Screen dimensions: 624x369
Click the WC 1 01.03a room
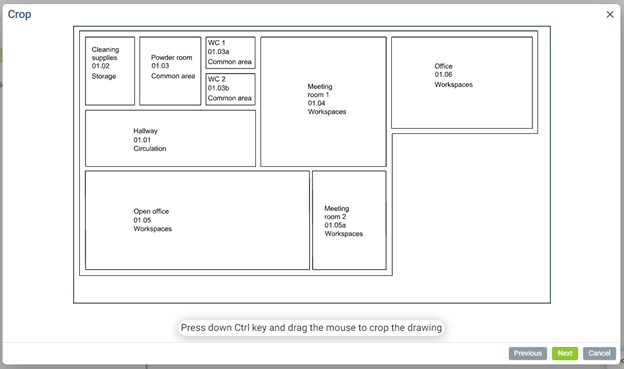(230, 53)
